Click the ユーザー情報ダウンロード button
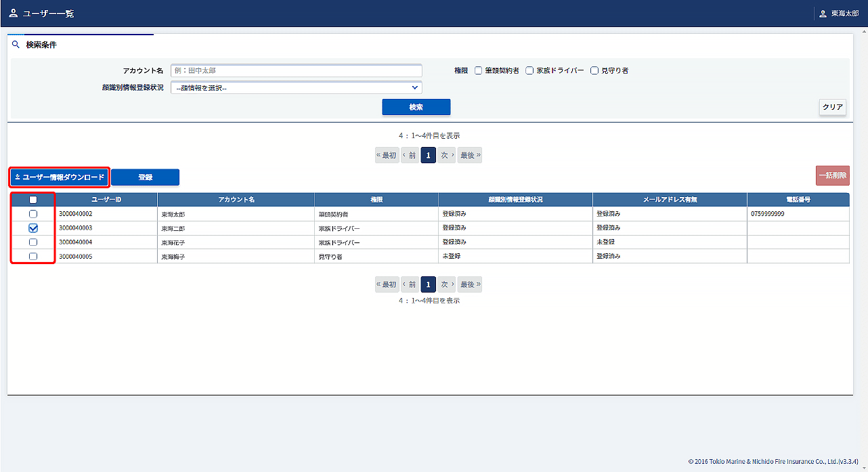 [60, 177]
